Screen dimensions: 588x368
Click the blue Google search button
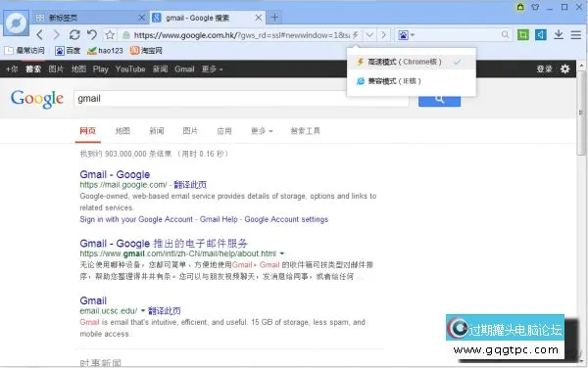(439, 101)
